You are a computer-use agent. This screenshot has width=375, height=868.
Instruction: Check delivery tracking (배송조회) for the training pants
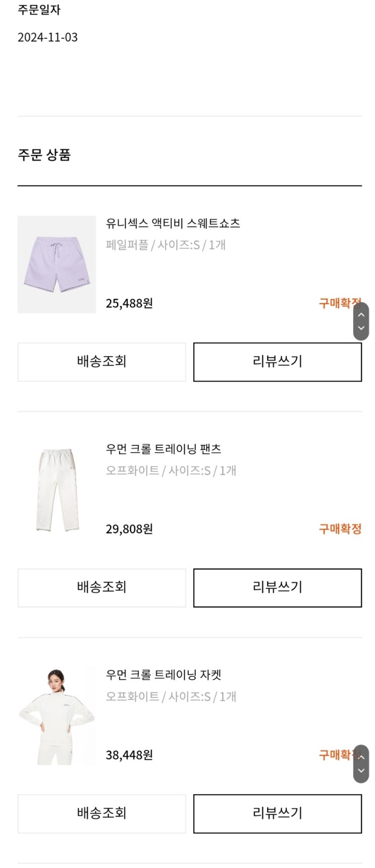pyautogui.click(x=102, y=587)
